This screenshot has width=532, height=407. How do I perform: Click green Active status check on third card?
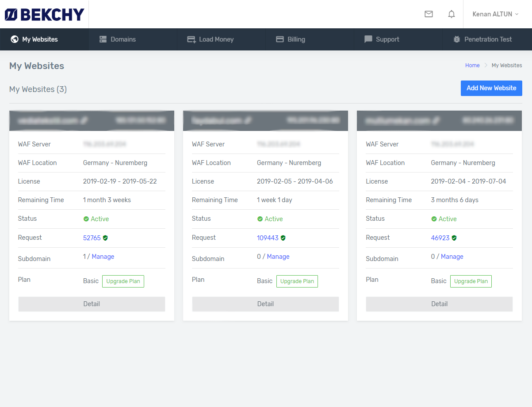tap(434, 219)
